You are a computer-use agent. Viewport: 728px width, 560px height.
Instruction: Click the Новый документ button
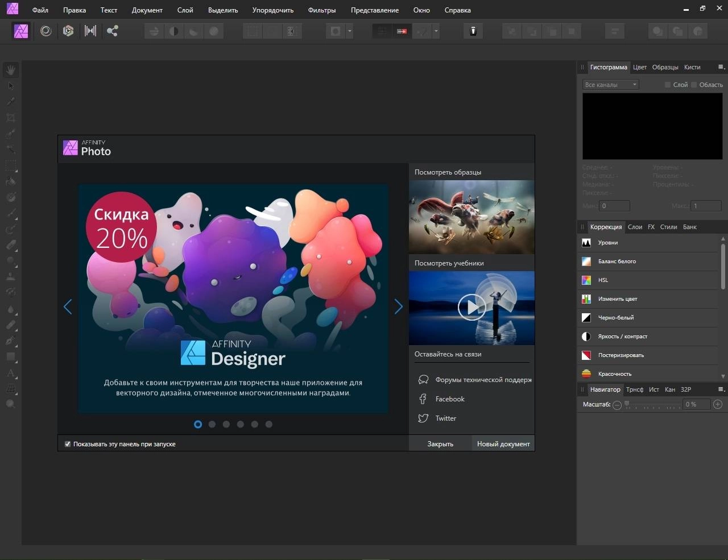click(x=503, y=444)
